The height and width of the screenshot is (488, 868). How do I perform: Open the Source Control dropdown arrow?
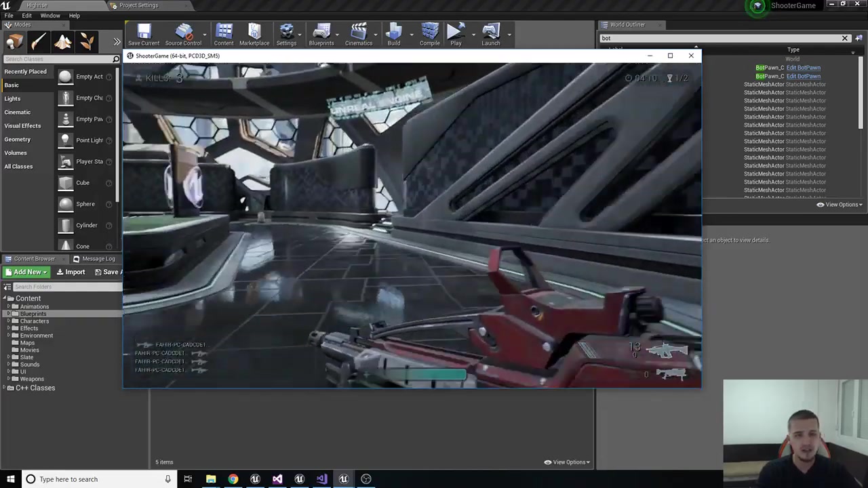tap(205, 35)
